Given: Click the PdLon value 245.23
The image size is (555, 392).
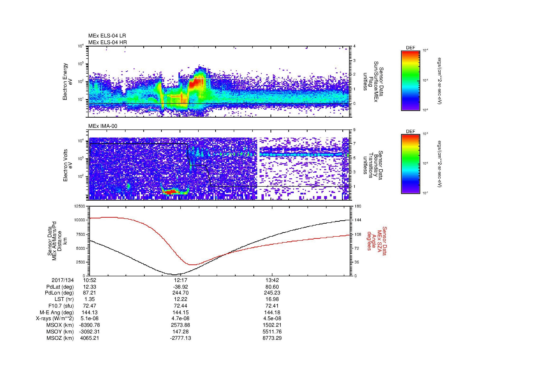Looking at the screenshot, I should pyautogui.click(x=272, y=293).
